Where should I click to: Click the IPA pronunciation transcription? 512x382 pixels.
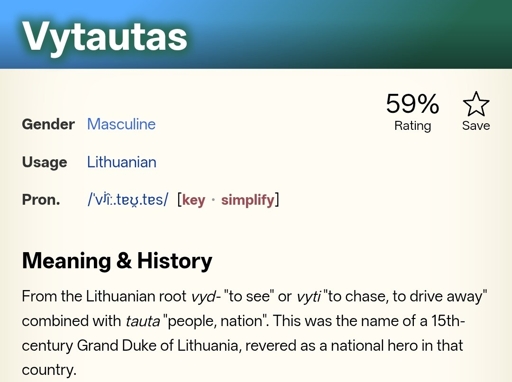click(x=128, y=200)
